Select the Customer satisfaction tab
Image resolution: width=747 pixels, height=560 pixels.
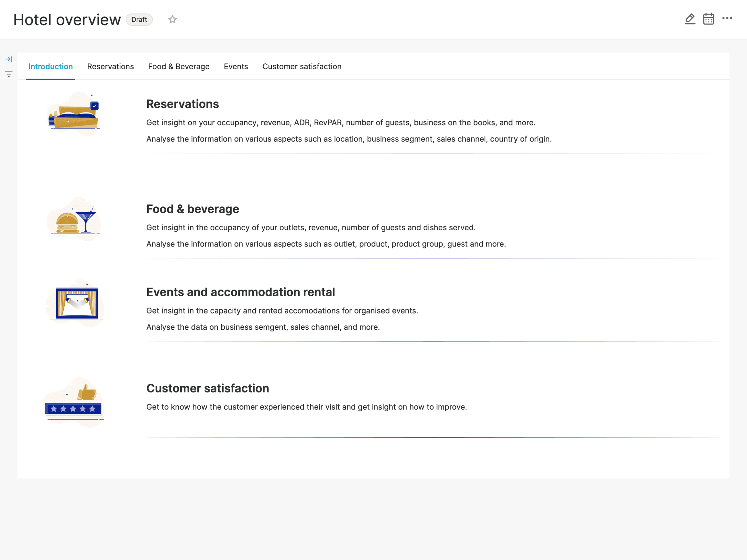point(302,67)
